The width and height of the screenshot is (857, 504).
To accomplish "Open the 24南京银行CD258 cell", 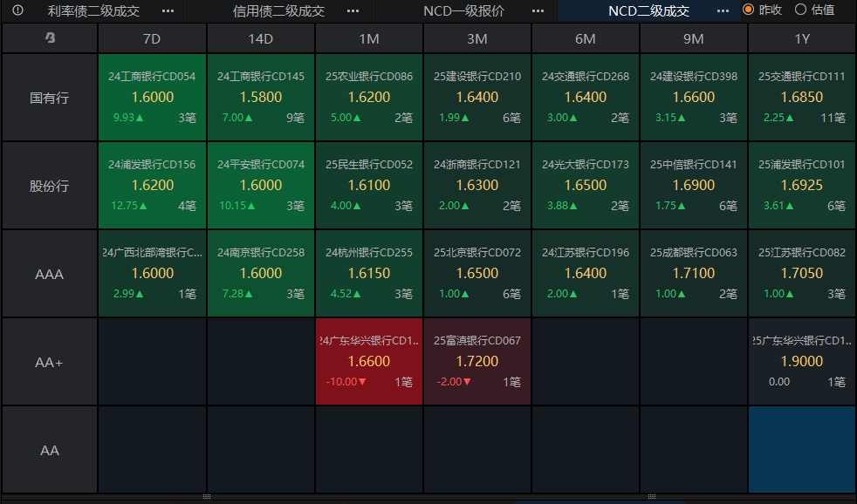I will (261, 274).
